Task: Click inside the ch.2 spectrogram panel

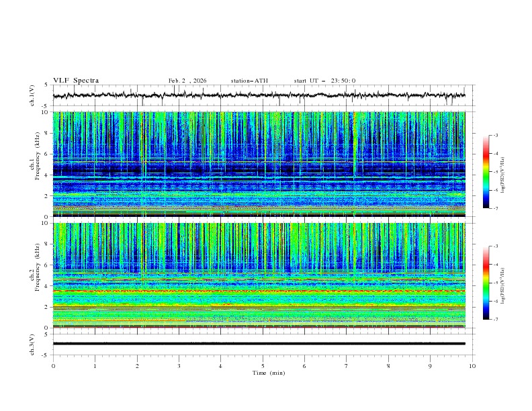Action: tap(259, 275)
